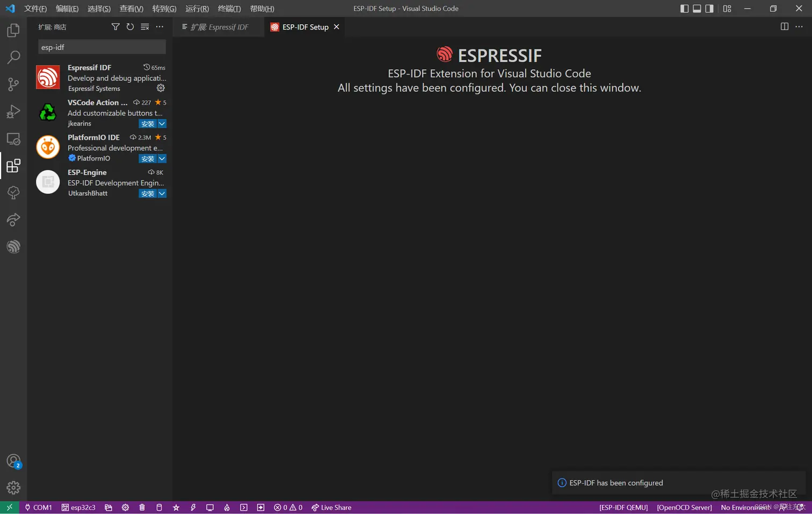The height and width of the screenshot is (514, 812).
Task: Start Live Share from status bar
Action: [x=331, y=507]
